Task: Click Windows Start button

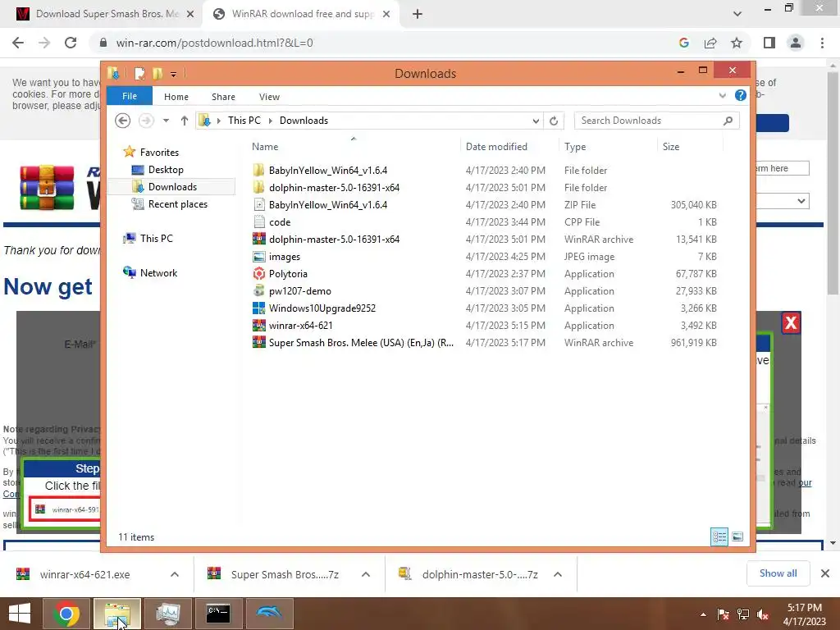Action: click(20, 614)
